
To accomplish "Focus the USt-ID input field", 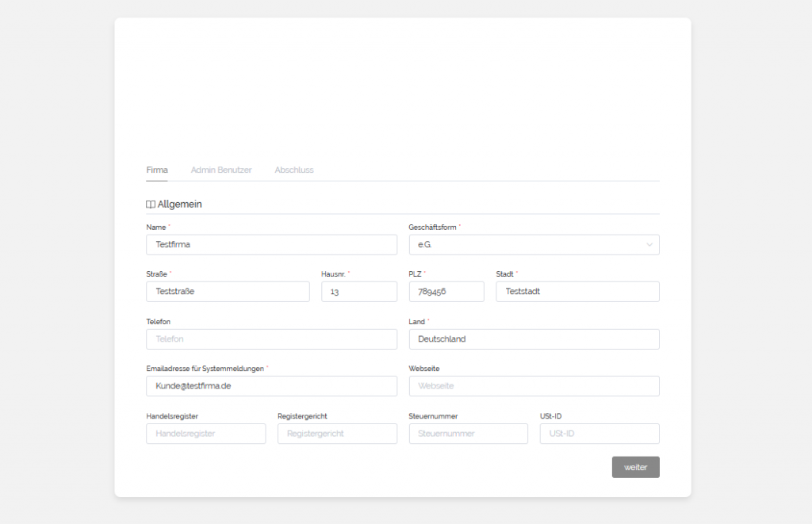I will tap(599, 434).
